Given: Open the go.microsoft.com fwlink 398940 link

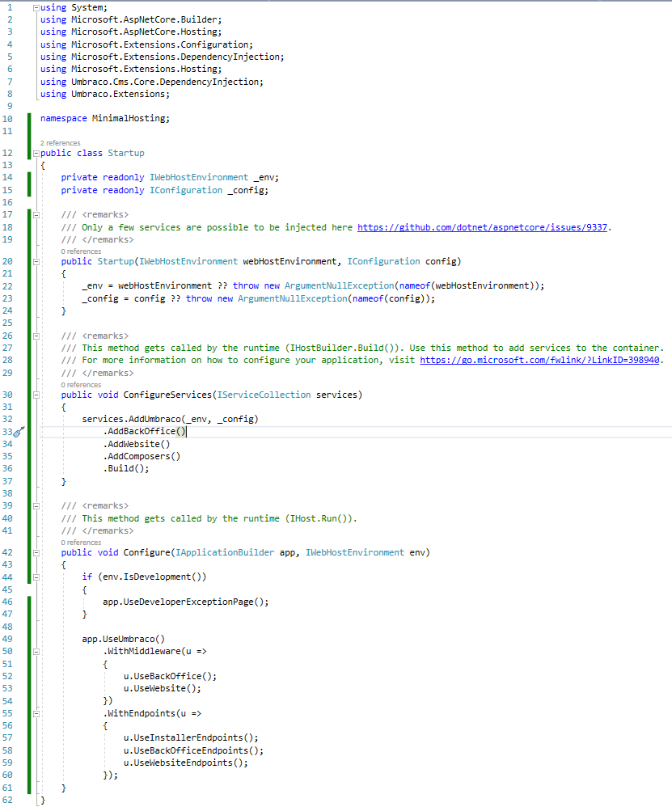Looking at the screenshot, I should tap(539, 361).
